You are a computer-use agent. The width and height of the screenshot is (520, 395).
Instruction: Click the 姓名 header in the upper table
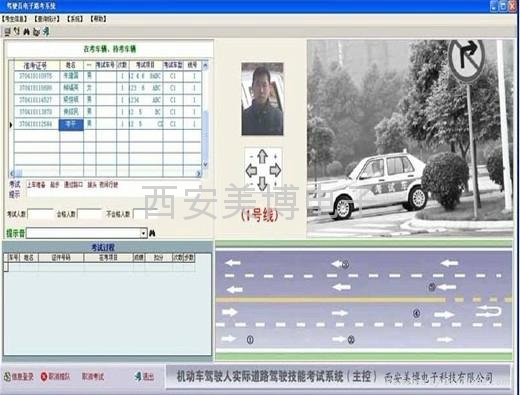point(71,65)
